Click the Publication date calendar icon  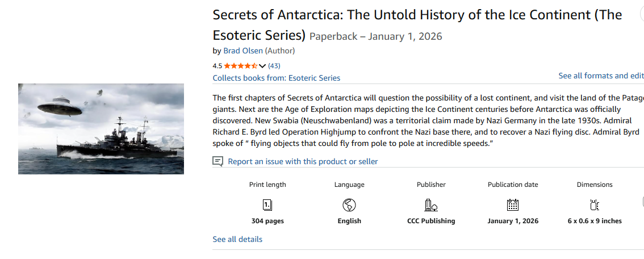point(513,205)
